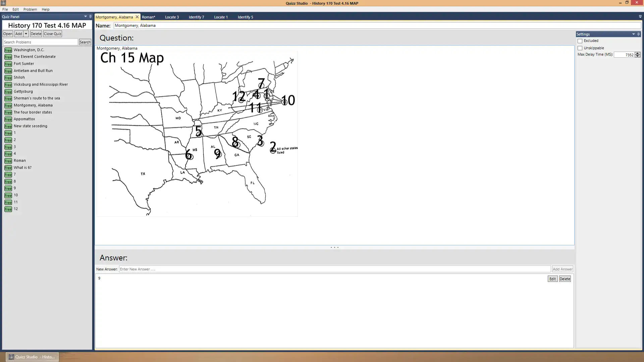This screenshot has width=644, height=362.
Task: Select the File menu
Action: [5, 9]
